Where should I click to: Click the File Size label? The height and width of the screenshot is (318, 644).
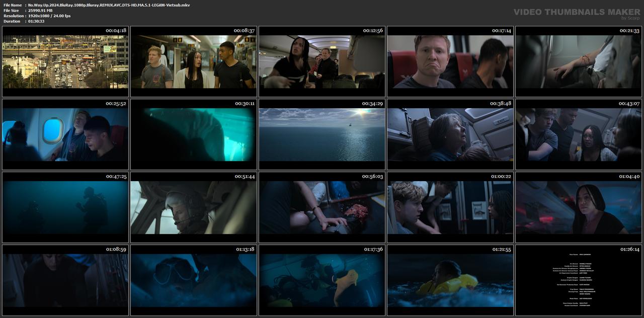pos(11,11)
